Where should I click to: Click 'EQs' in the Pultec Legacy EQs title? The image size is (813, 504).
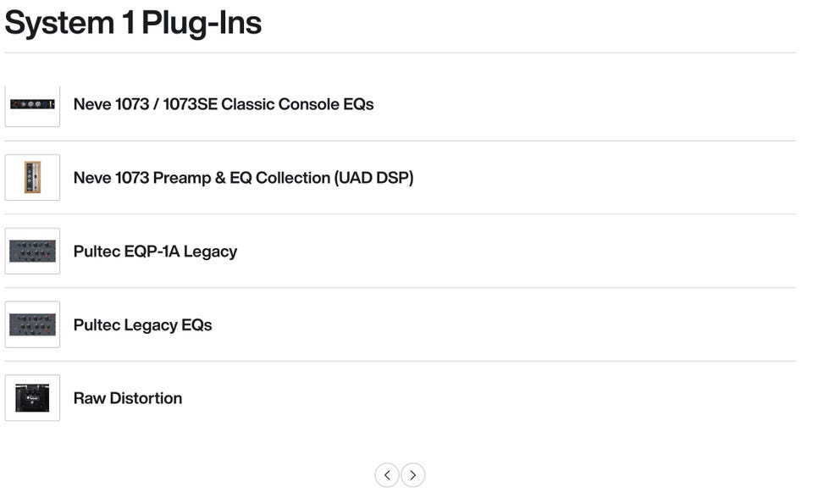pyautogui.click(x=196, y=324)
